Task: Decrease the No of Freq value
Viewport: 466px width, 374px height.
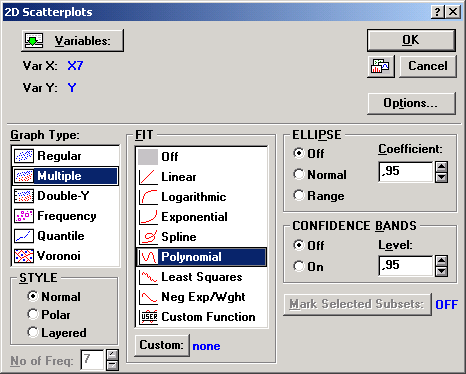Action: [x=112, y=365]
